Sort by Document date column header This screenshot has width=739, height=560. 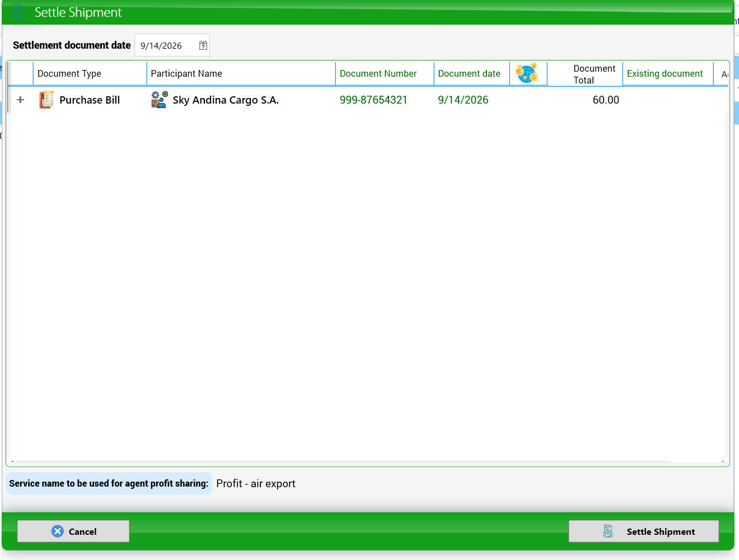pyautogui.click(x=472, y=73)
